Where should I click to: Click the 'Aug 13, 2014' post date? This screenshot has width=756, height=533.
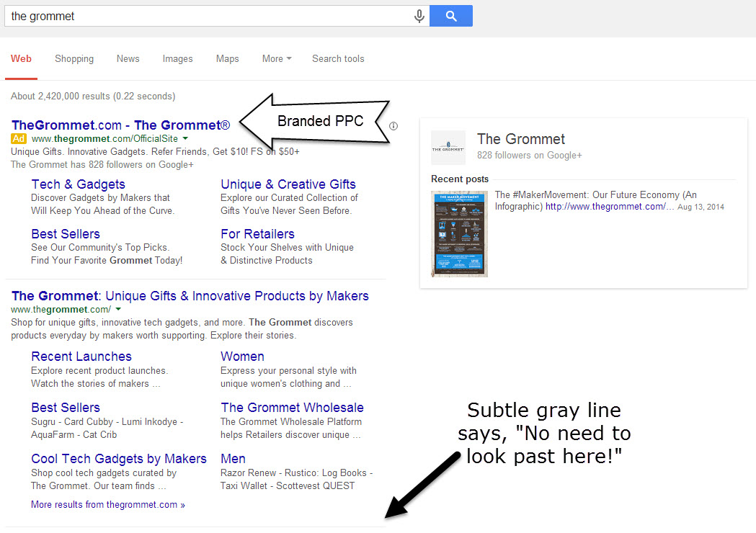point(701,207)
